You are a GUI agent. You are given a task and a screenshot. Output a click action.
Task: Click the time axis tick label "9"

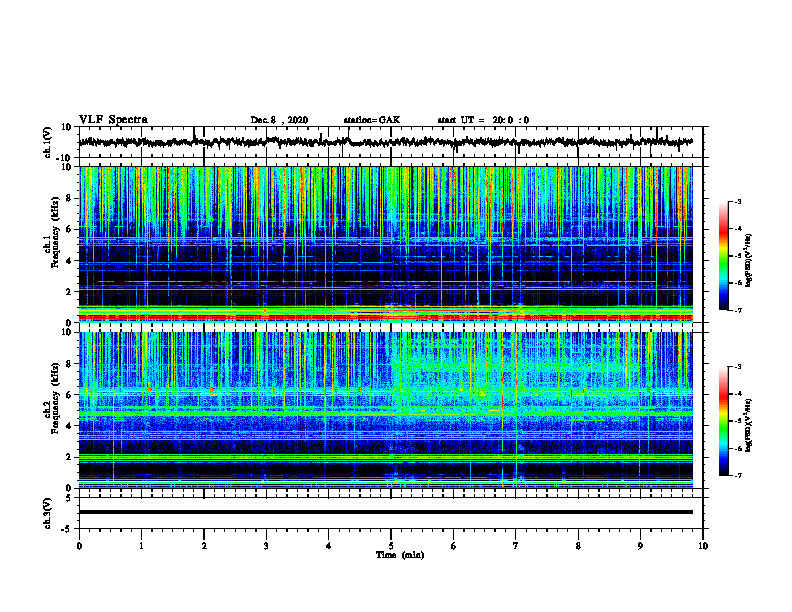click(640, 546)
